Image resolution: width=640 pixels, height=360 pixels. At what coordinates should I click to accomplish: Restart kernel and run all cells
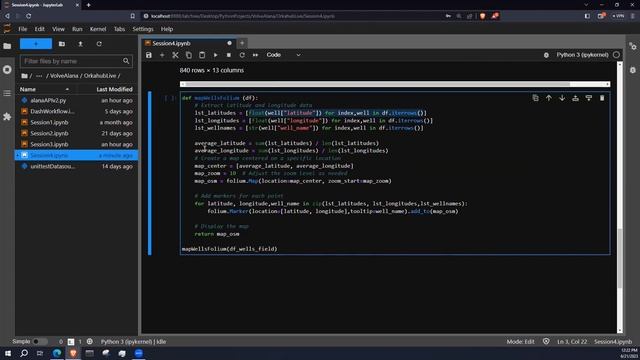pyautogui.click(x=256, y=55)
